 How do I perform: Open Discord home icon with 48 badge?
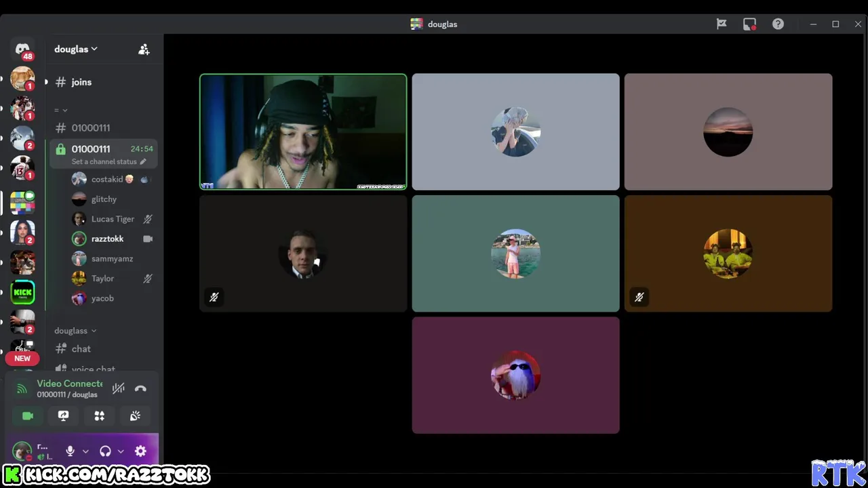click(x=22, y=49)
